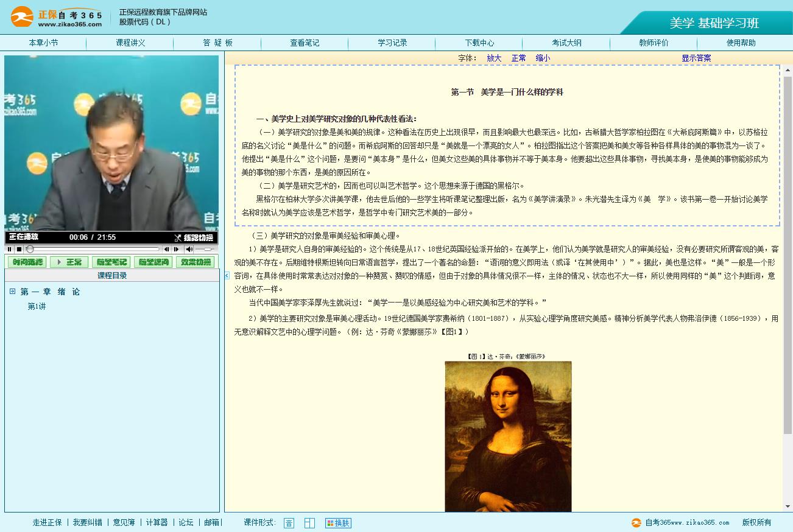
Task: Open 意见簿 footer link
Action: click(x=124, y=522)
